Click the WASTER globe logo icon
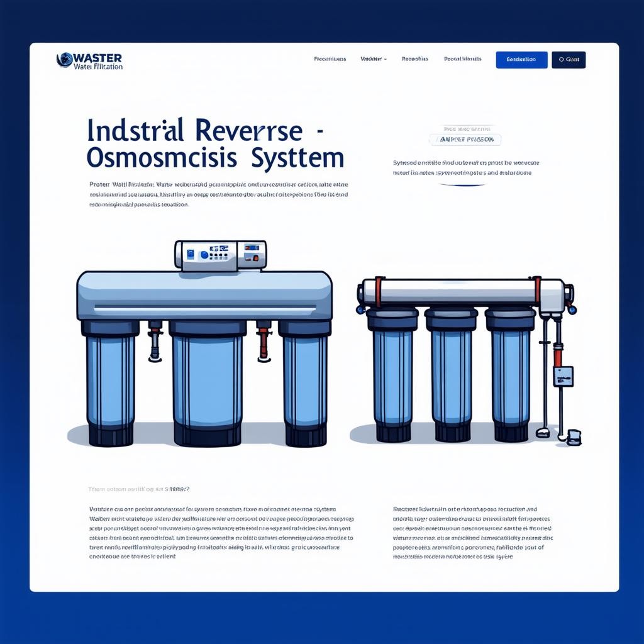 coord(65,60)
